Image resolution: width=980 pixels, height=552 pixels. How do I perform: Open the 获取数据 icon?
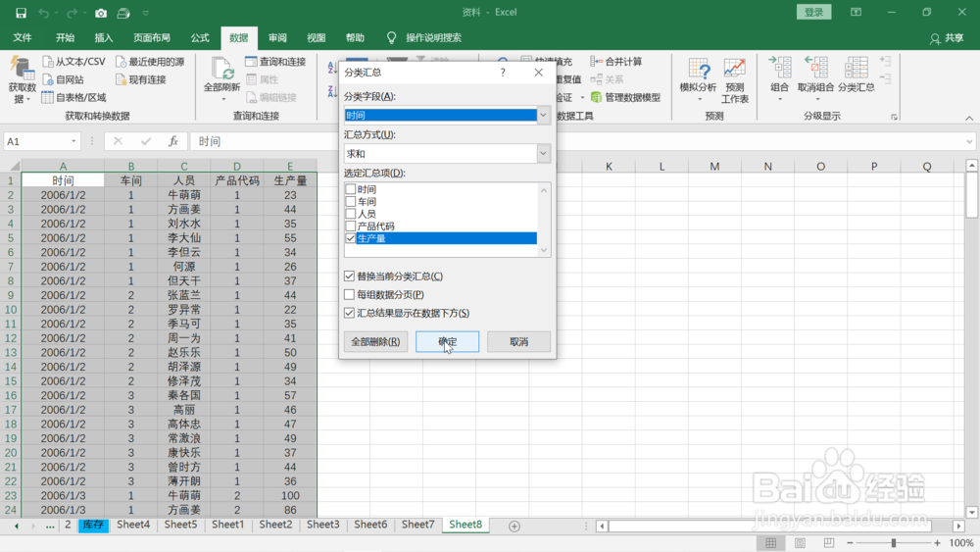point(22,80)
